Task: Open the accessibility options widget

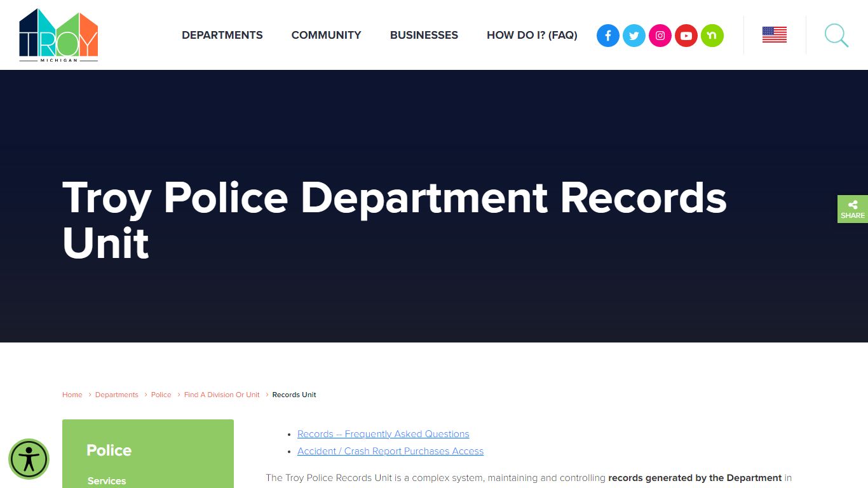Action: (29, 459)
